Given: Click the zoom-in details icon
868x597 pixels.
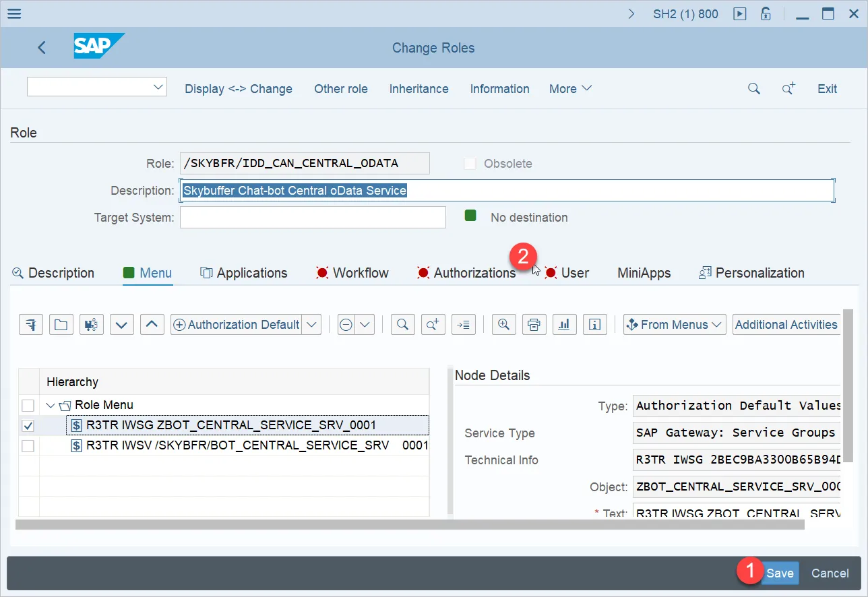Looking at the screenshot, I should [x=503, y=324].
